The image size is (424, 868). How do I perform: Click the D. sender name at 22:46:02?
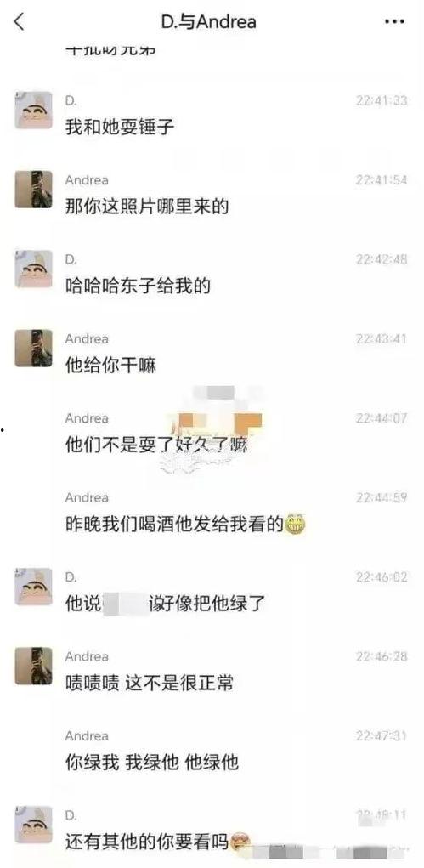(71, 577)
